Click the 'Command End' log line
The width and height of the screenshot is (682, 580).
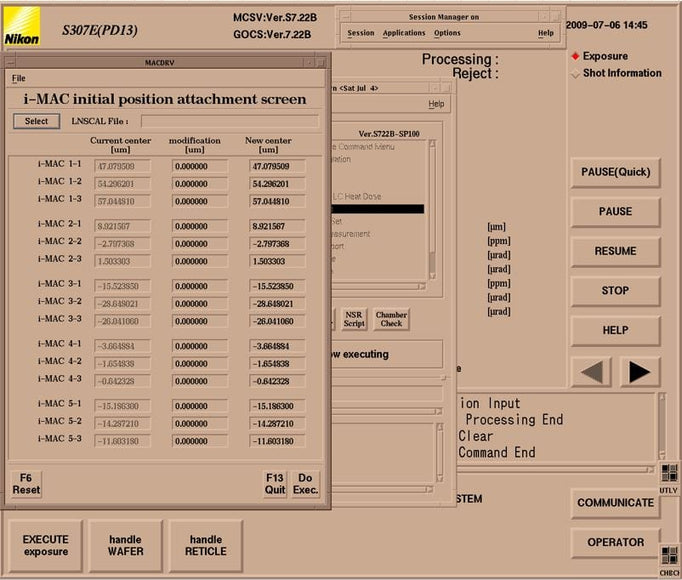(497, 453)
